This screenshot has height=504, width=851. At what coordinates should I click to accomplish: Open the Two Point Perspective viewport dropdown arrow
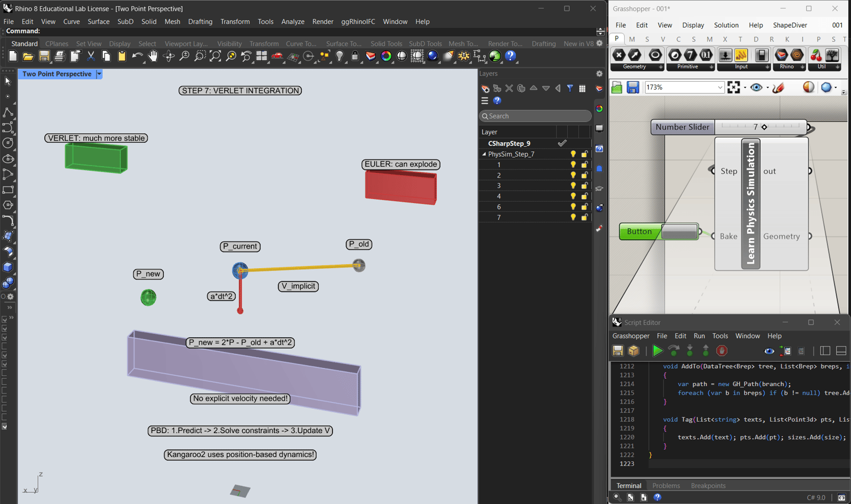[x=99, y=74]
